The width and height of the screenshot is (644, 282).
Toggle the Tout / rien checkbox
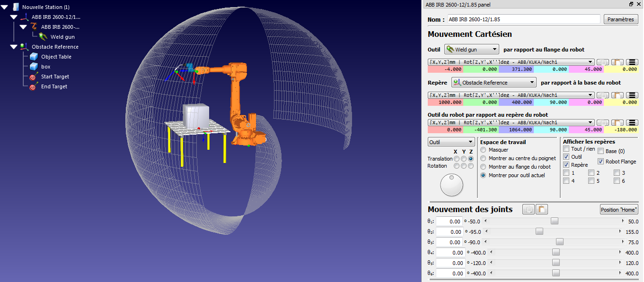pos(566,149)
